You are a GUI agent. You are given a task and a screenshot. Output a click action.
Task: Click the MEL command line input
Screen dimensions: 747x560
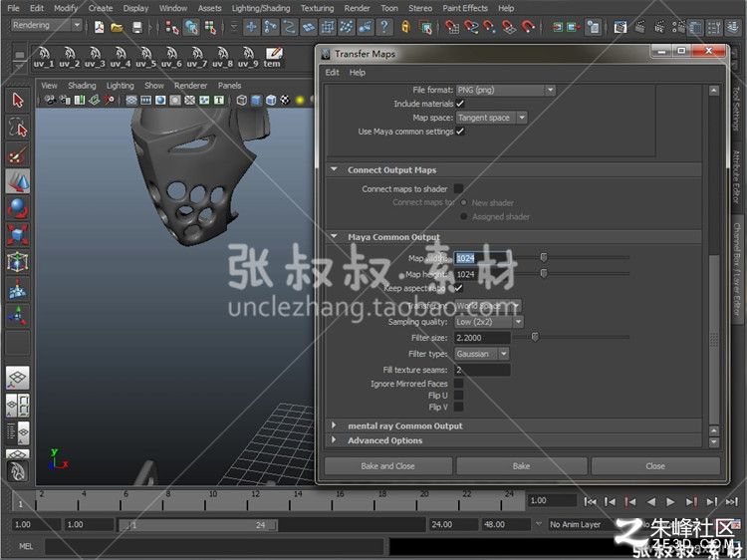tap(214, 546)
